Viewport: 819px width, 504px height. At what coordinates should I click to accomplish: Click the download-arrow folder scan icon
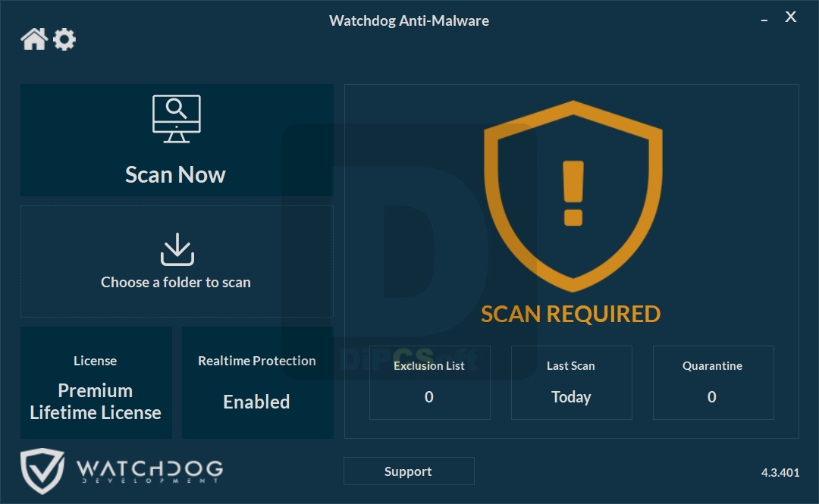(x=177, y=249)
